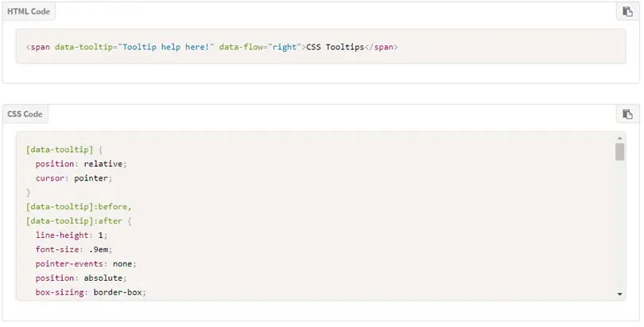Screen dimensions: 644x327
Task: Click the data-tooltip attribute in HTML code
Action: click(83, 47)
